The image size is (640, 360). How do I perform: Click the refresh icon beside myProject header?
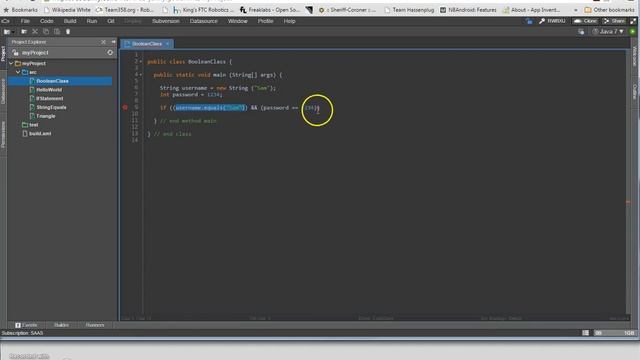(x=110, y=53)
